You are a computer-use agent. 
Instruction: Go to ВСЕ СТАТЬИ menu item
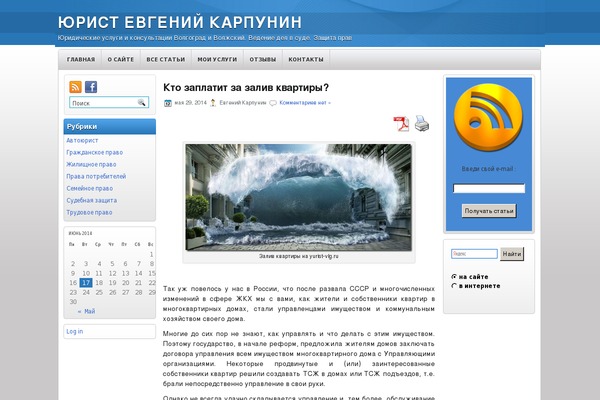[166, 59]
